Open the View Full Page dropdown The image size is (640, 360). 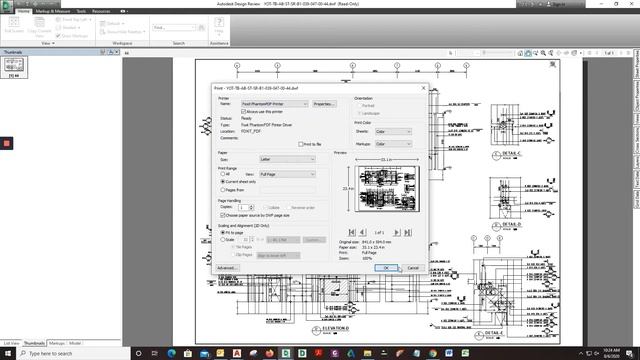287,174
